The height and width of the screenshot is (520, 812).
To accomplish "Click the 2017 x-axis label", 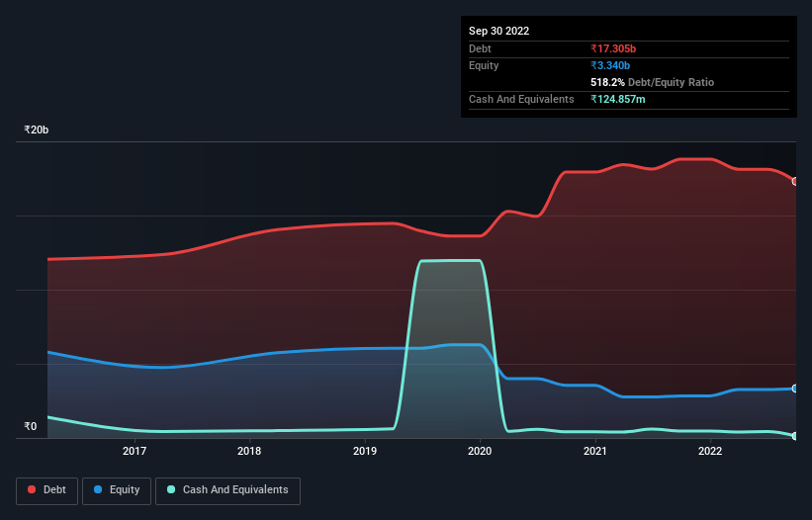I will pyautogui.click(x=135, y=451).
